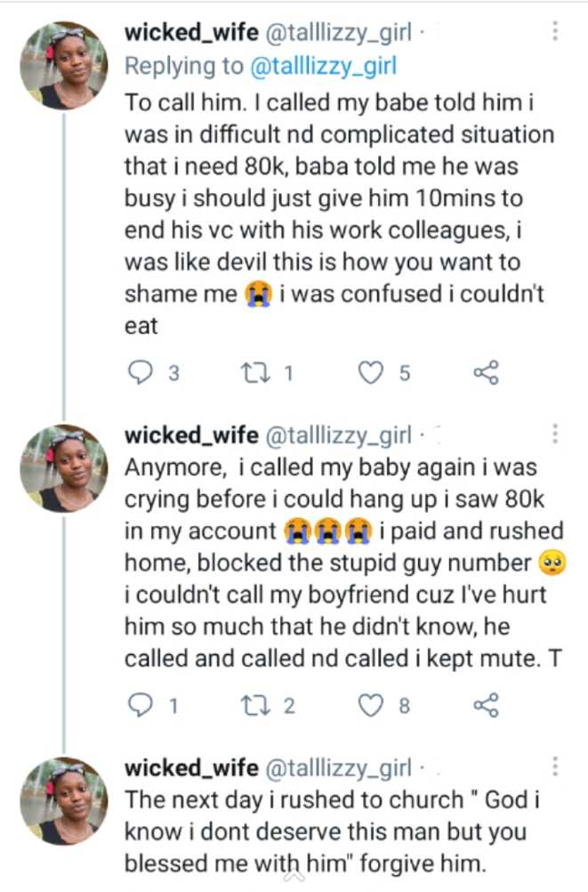Viewport: 588px width, 892px height.
Task: Click the second tweet's profile picture
Action: click(63, 467)
